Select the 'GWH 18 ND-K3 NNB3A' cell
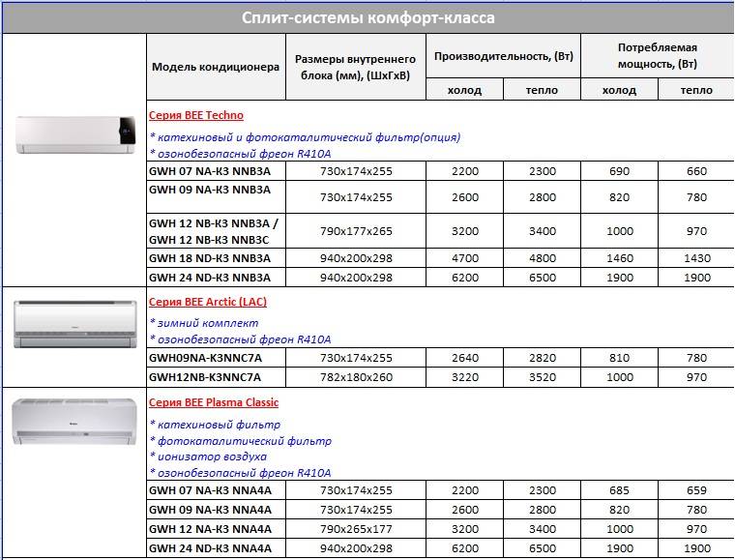This screenshot has width=735, height=560. pos(216,258)
